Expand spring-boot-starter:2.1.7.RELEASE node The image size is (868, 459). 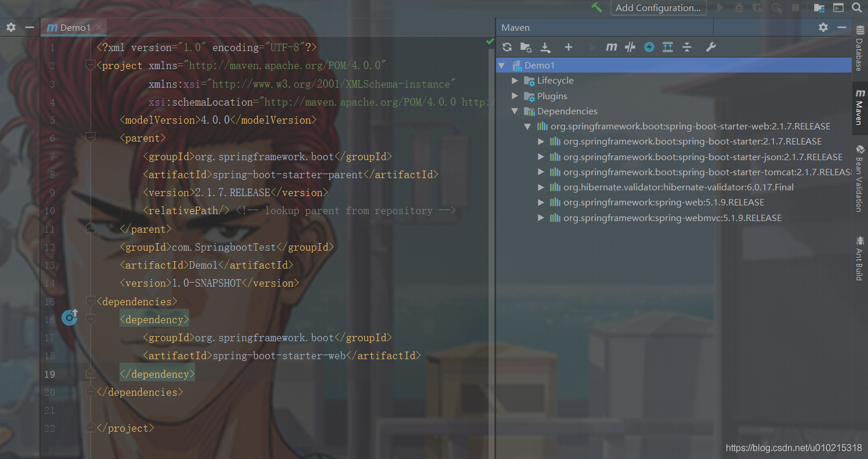point(541,142)
